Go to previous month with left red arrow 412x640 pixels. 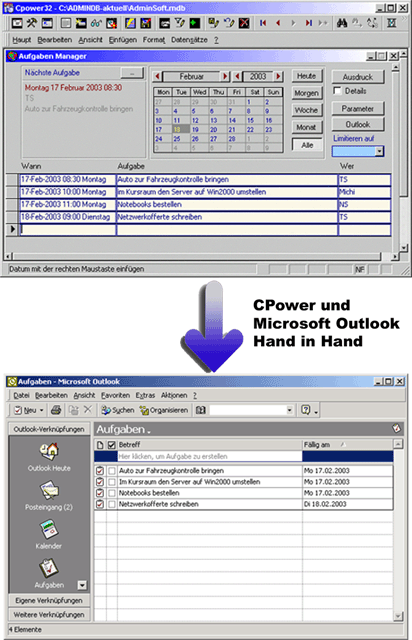coord(157,76)
